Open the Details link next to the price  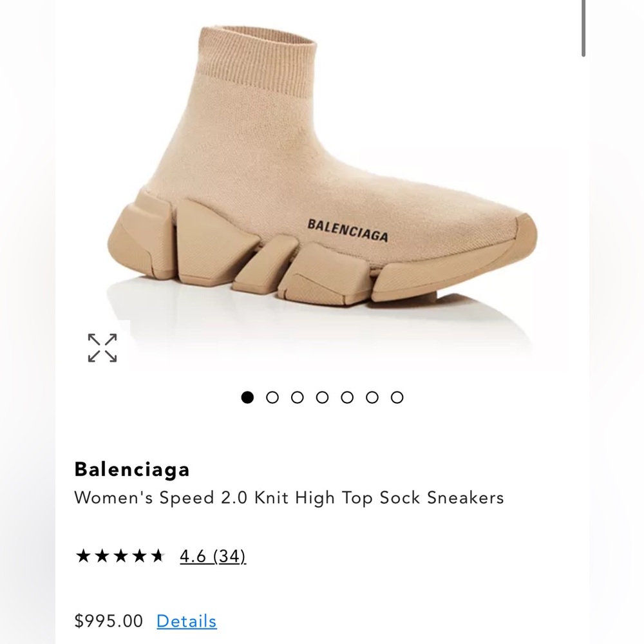coord(187,621)
